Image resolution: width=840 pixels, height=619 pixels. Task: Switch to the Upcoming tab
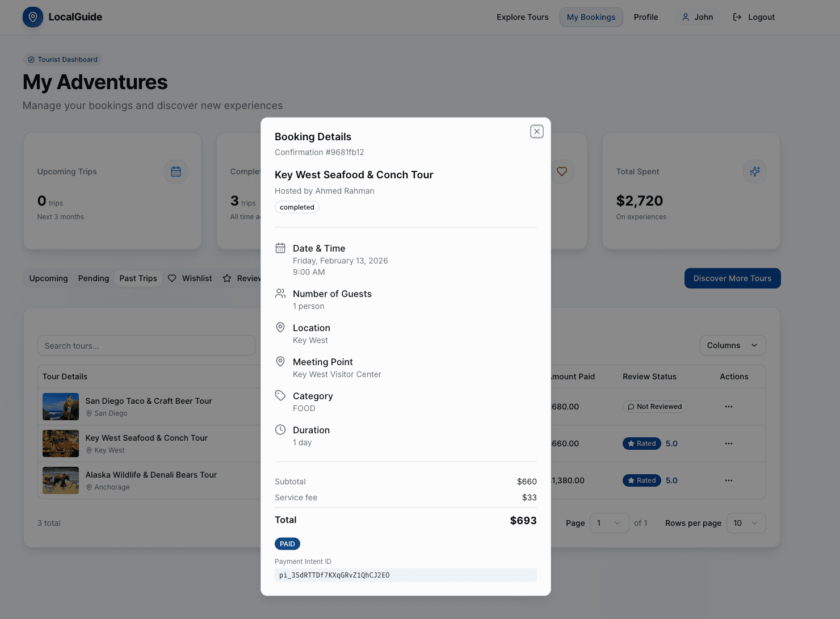coord(48,278)
